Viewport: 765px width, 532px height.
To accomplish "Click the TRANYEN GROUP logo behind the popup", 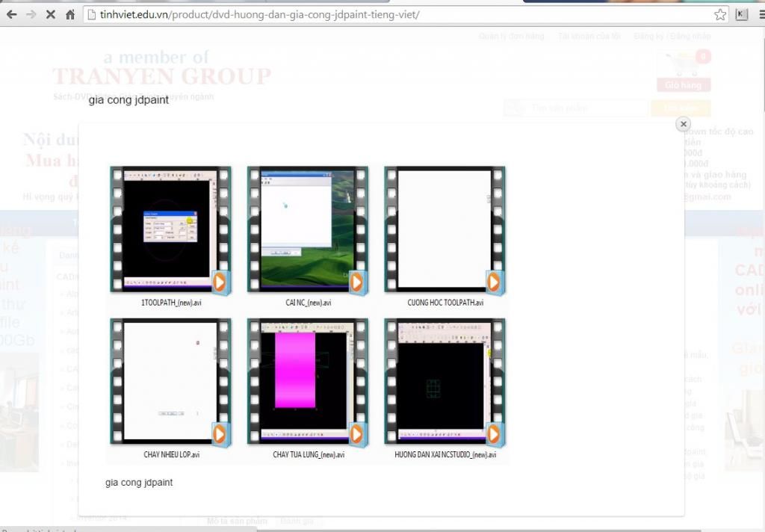I will point(161,75).
